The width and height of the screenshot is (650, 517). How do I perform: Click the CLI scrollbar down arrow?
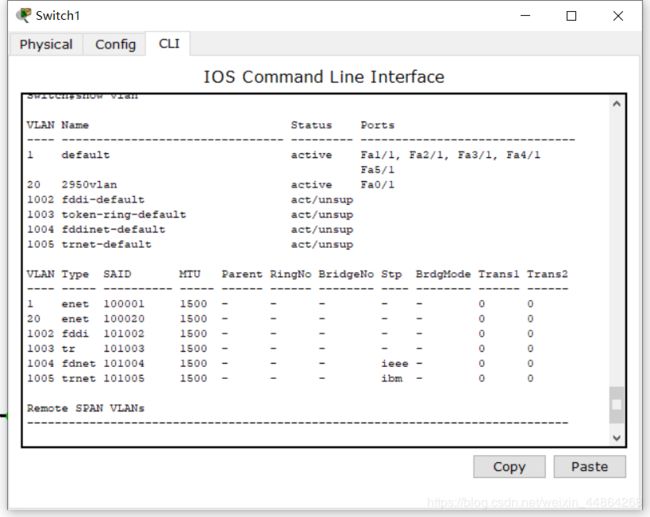pyautogui.click(x=616, y=437)
